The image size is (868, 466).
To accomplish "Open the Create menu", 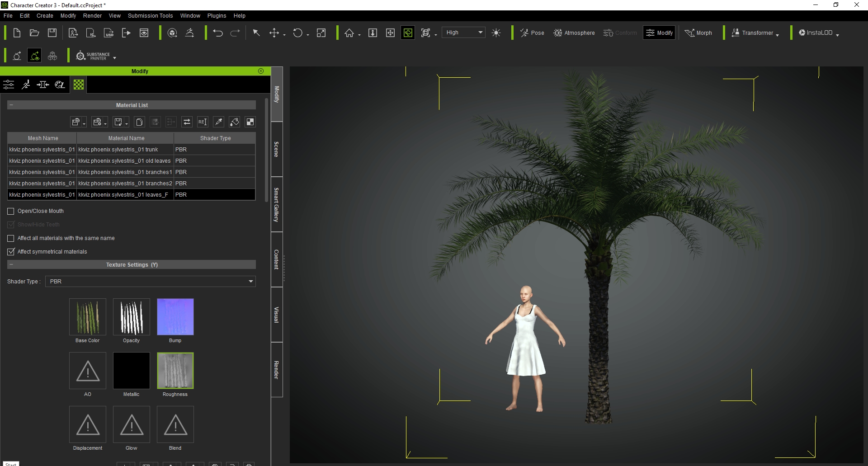I will [x=45, y=15].
